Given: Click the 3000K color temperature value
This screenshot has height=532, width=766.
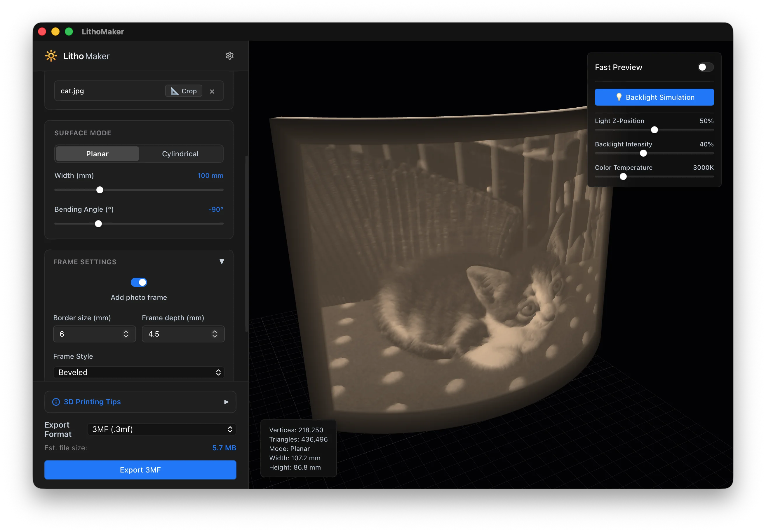Looking at the screenshot, I should 703,168.
